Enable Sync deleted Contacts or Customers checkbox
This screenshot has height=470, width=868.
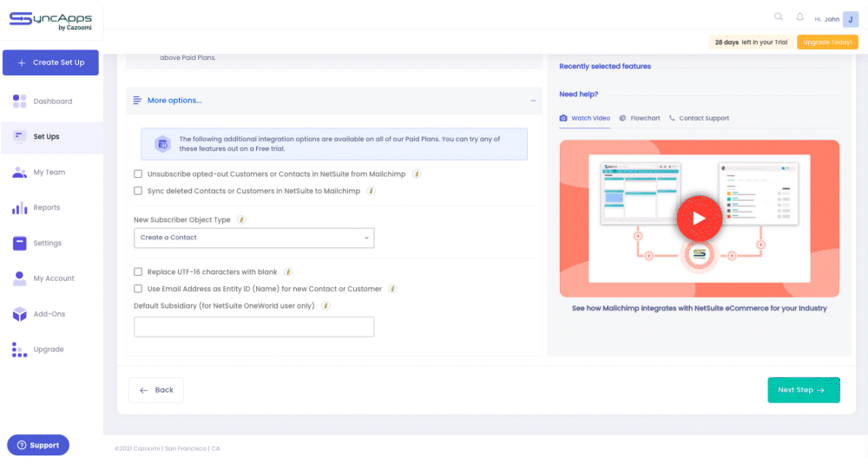pos(138,191)
